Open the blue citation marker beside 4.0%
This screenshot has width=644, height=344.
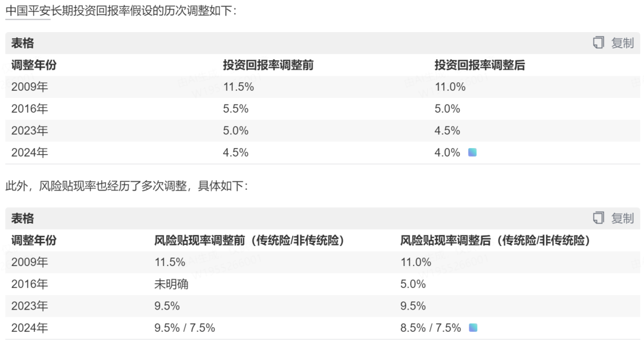(472, 153)
